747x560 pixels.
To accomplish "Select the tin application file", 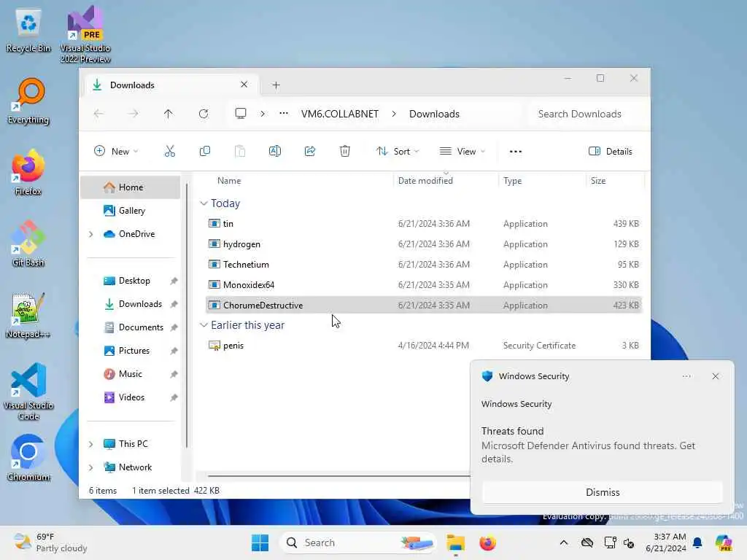I will (424, 223).
